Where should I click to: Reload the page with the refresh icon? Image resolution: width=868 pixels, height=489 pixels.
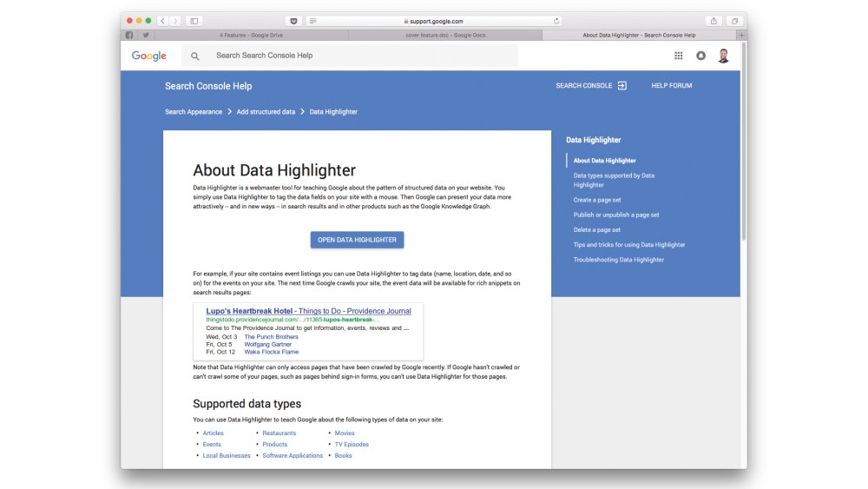(556, 21)
